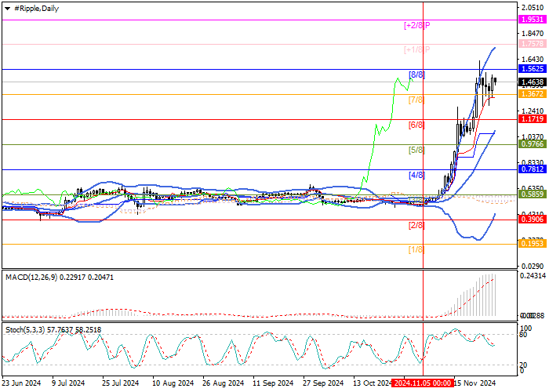Click the 2024.11.05 00:00 red date marker
Image resolution: width=549 pixels, height=392 pixels.
click(x=423, y=383)
